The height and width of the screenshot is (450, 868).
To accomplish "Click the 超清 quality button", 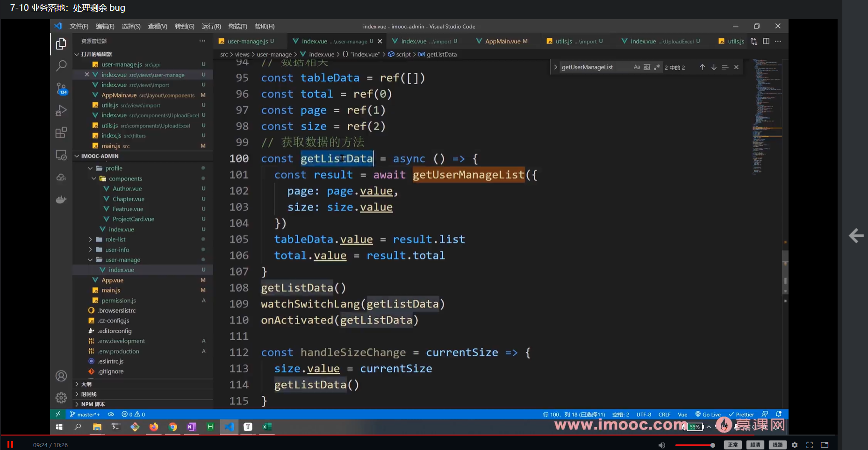I will click(755, 445).
